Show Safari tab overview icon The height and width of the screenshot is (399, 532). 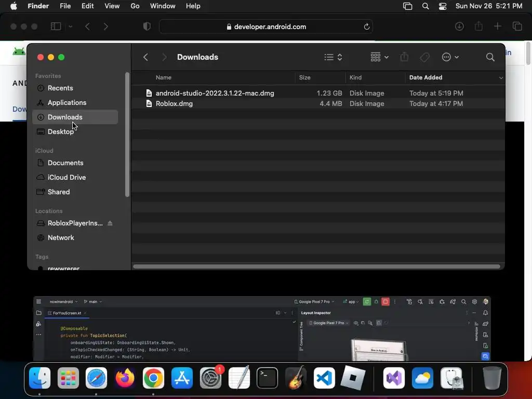pyautogui.click(x=517, y=26)
